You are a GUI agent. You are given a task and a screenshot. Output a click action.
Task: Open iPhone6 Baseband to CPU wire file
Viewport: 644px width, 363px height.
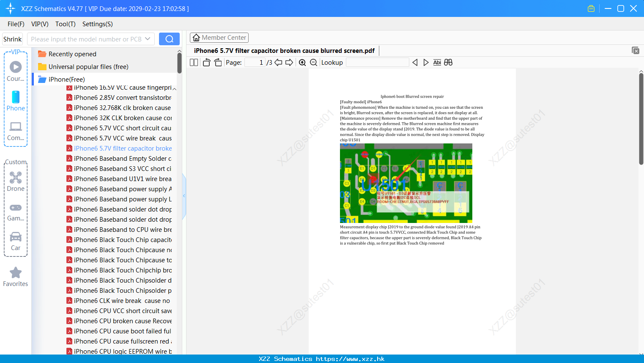pos(119,230)
